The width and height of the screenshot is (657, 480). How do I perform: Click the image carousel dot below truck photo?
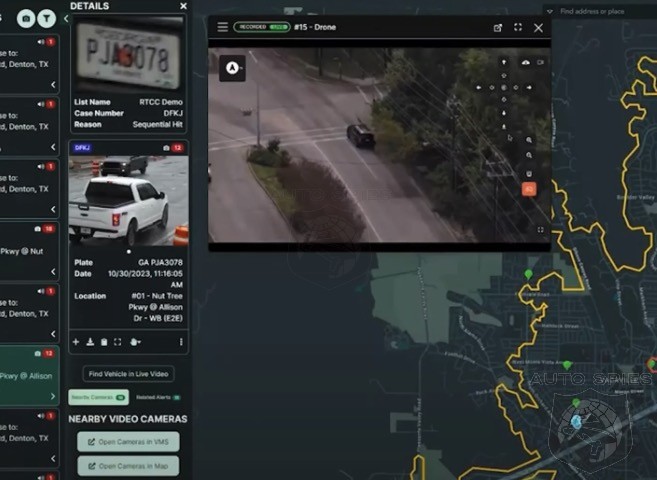tap(129, 252)
